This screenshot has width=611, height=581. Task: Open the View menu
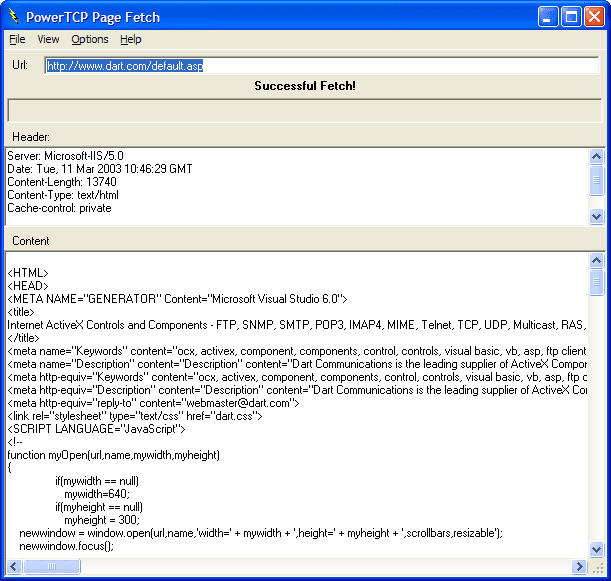48,39
